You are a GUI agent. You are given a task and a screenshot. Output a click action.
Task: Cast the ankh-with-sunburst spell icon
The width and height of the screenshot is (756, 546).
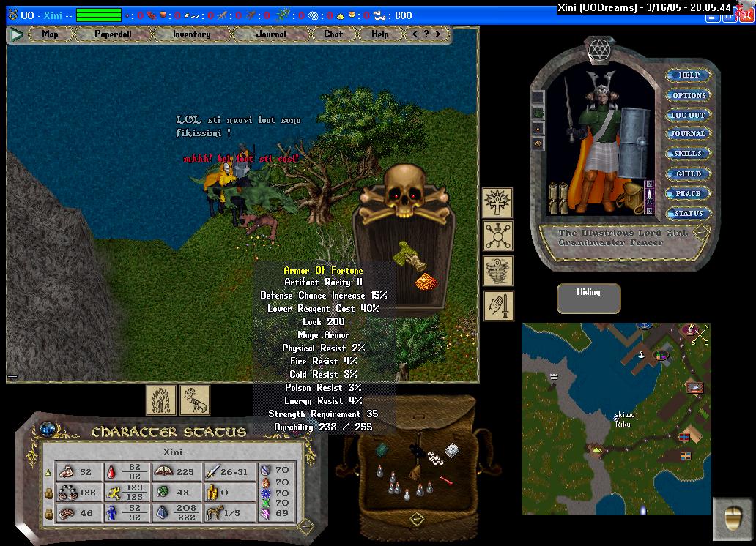coord(498,203)
